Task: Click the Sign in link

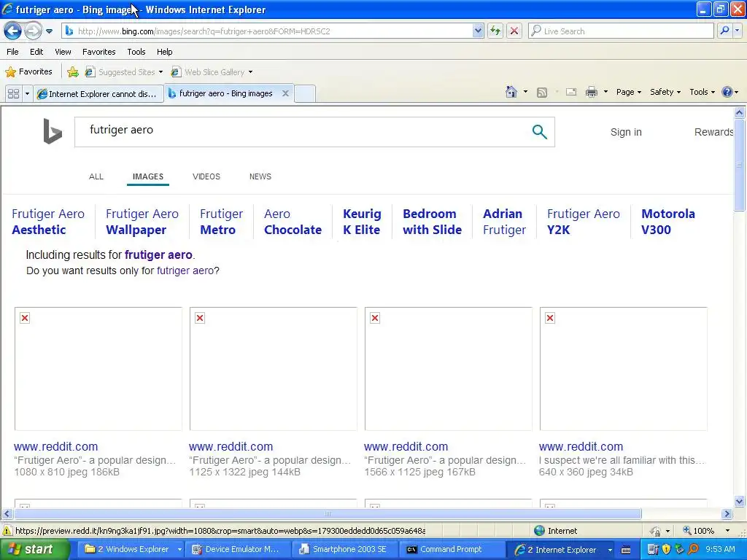Action: 626,132
